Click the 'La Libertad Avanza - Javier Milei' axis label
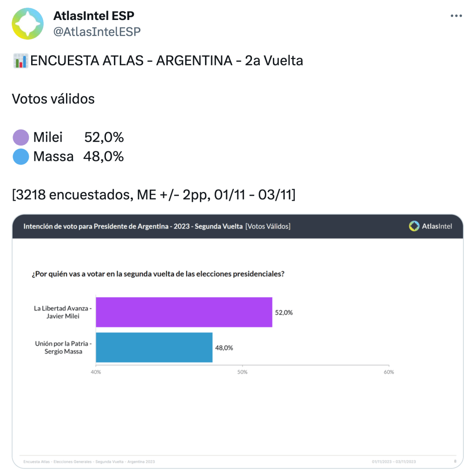 [63, 312]
